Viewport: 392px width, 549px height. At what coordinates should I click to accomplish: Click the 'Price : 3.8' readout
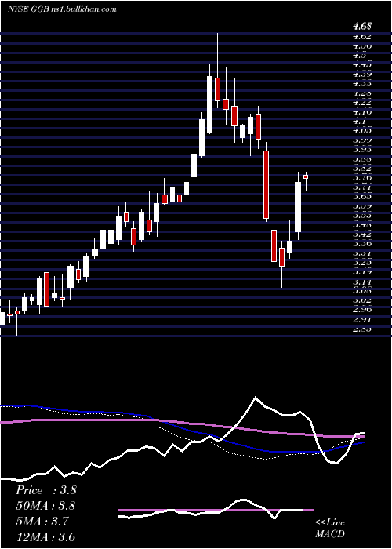click(x=46, y=490)
